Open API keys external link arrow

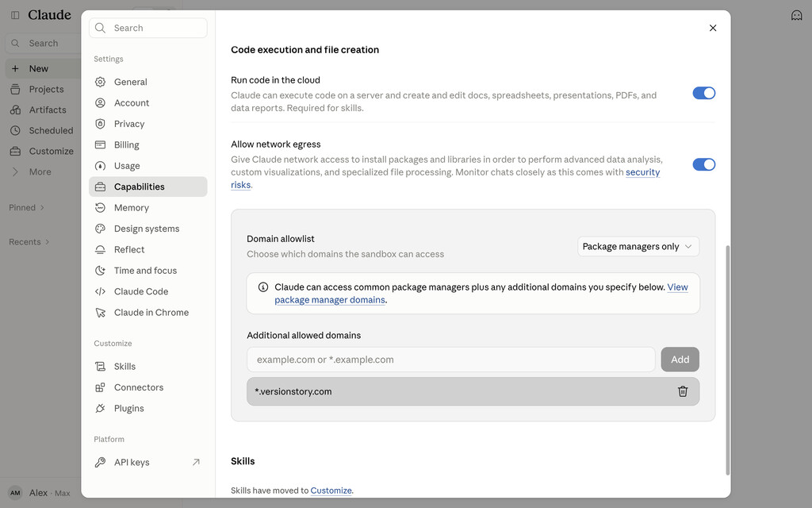point(196,462)
